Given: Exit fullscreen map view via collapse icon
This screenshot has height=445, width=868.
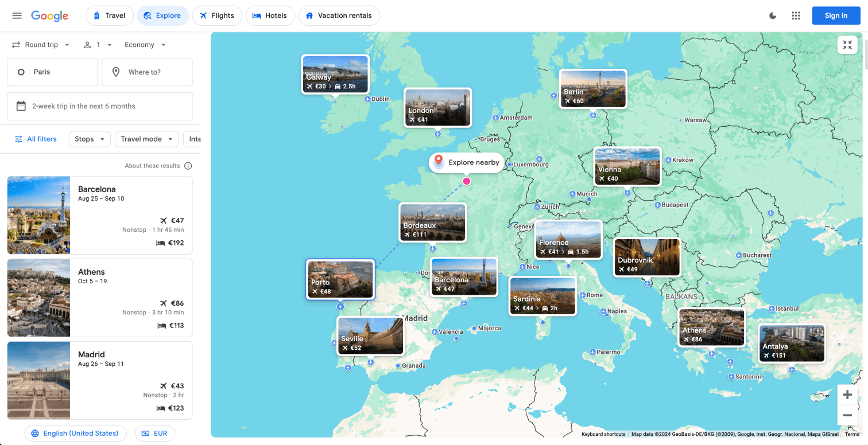Looking at the screenshot, I should (847, 44).
